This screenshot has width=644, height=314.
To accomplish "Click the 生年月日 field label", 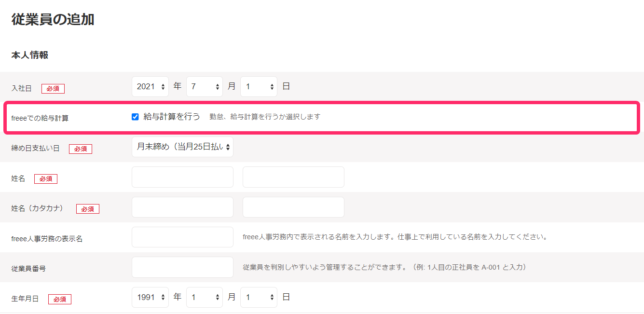I will [25, 299].
